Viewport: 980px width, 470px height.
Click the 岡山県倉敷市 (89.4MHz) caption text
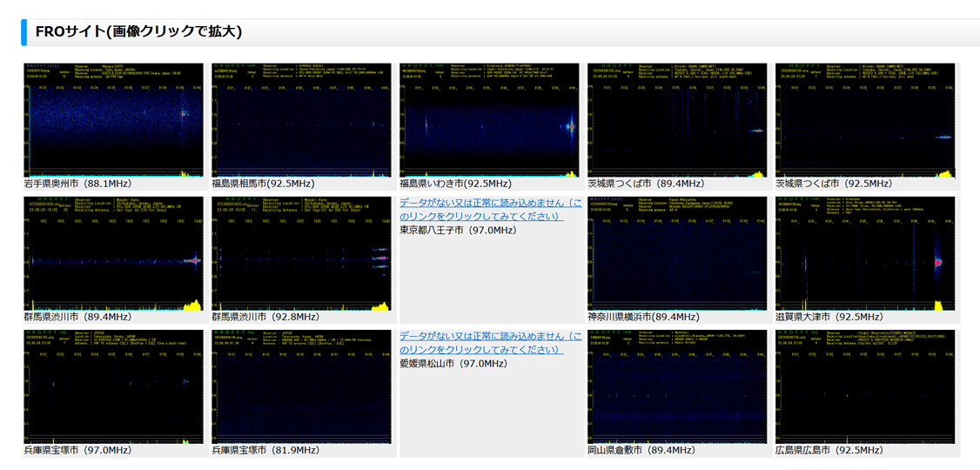641,450
